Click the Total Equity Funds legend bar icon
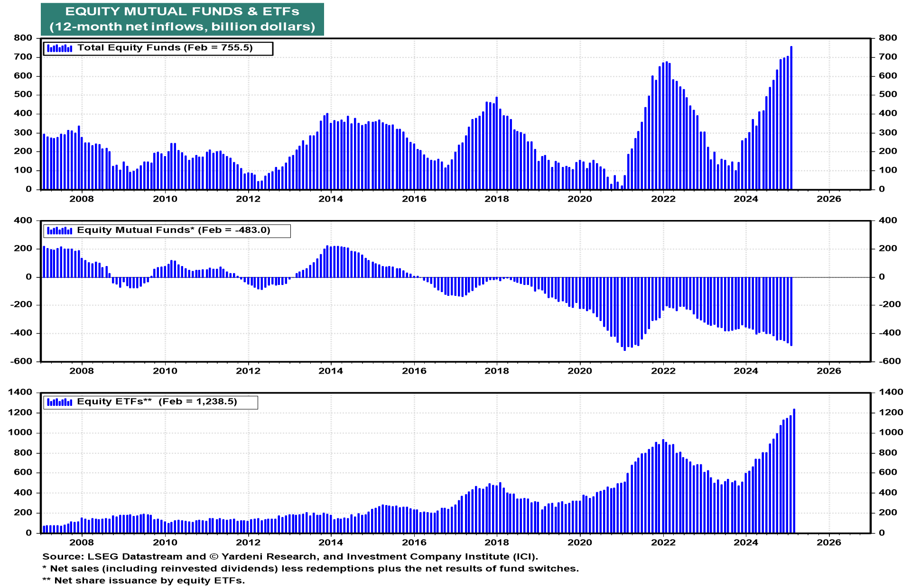 (x=59, y=48)
